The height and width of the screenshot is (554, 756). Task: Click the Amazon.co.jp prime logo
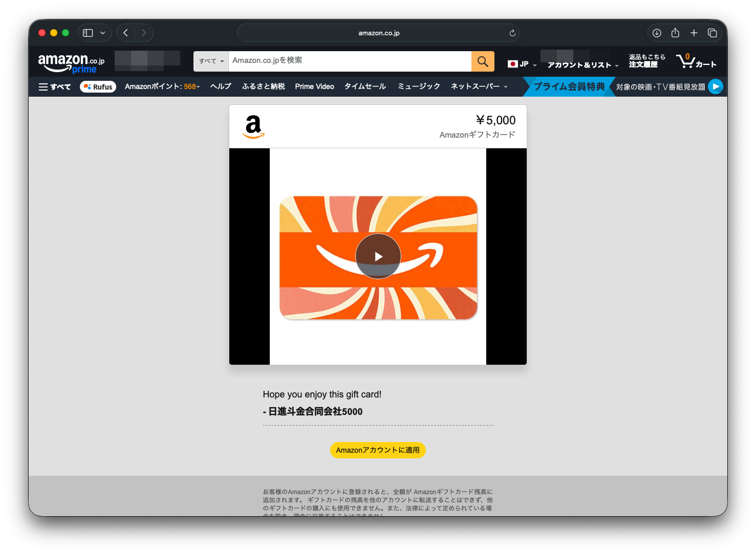pyautogui.click(x=71, y=63)
